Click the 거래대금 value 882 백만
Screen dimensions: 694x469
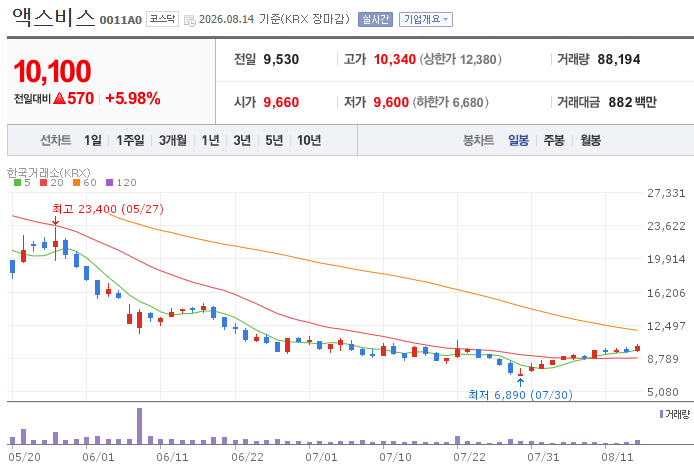(632, 102)
